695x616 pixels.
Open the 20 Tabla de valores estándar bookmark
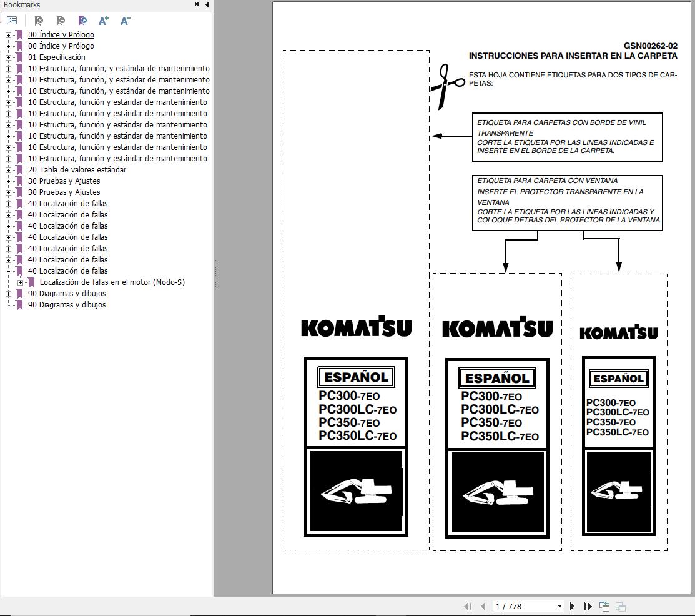point(77,170)
